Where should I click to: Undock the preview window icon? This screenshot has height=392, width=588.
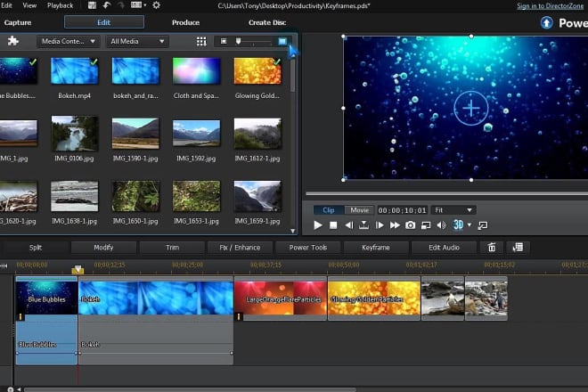[483, 225]
